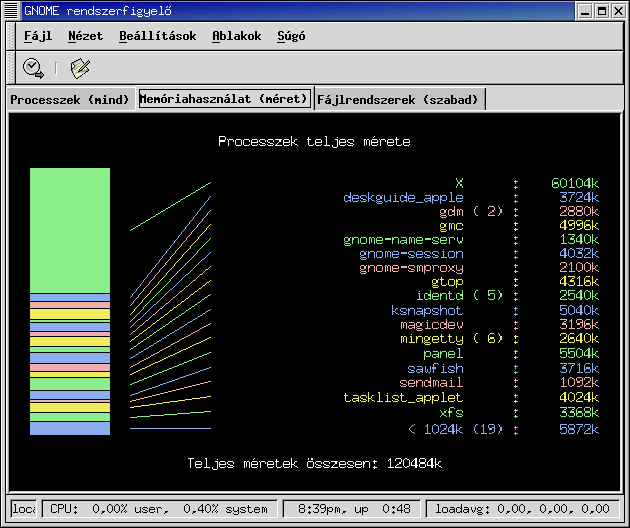Screen dimensions: 630x528
Task: Expand the Beállítások menu
Action: [156, 36]
